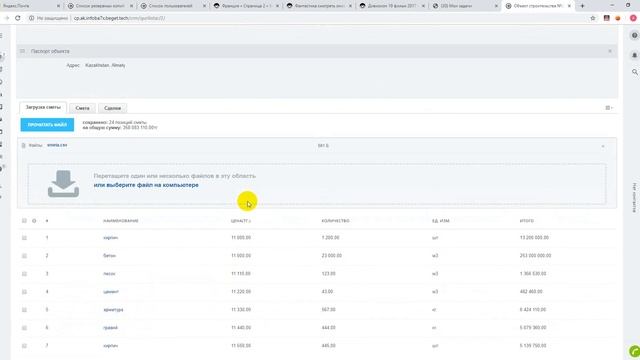The width and height of the screenshot is (640, 360).
Task: Click the icon left of Паспорт объекта title
Action: pyautogui.click(x=22, y=51)
